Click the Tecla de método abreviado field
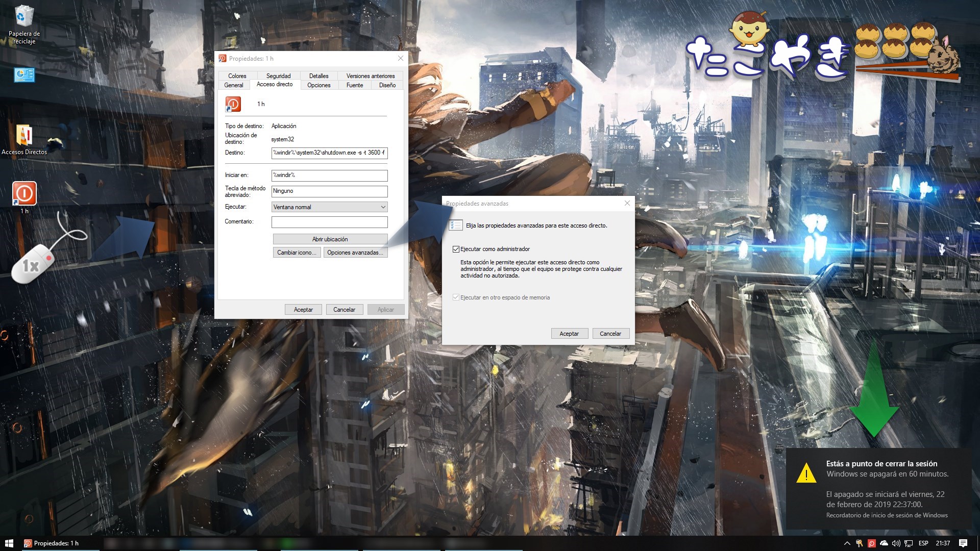Viewport: 980px width, 551px height. pos(329,191)
